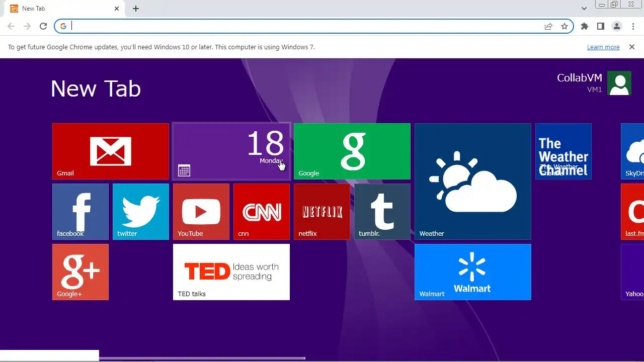Open the large Weather tile
This screenshot has width=644, height=362.
(x=473, y=182)
